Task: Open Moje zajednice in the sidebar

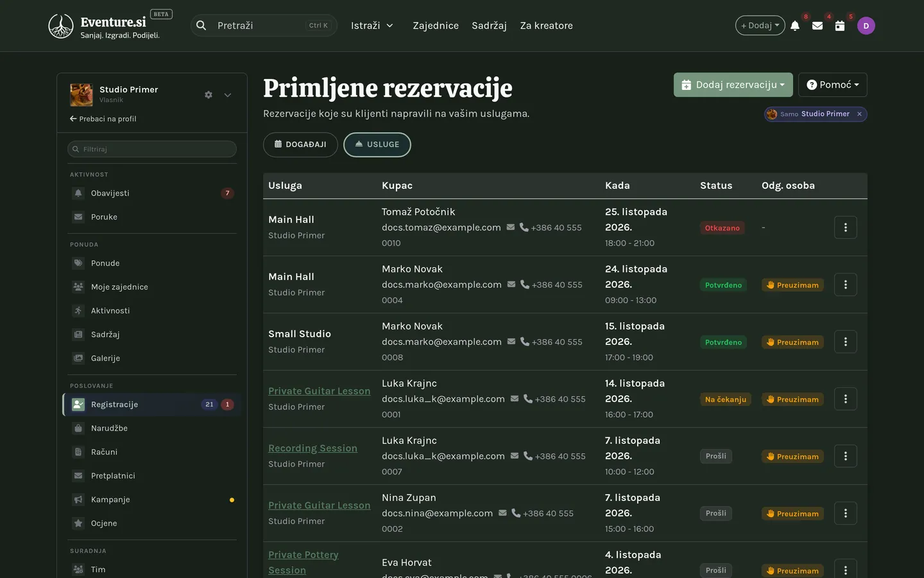Action: 152,287
